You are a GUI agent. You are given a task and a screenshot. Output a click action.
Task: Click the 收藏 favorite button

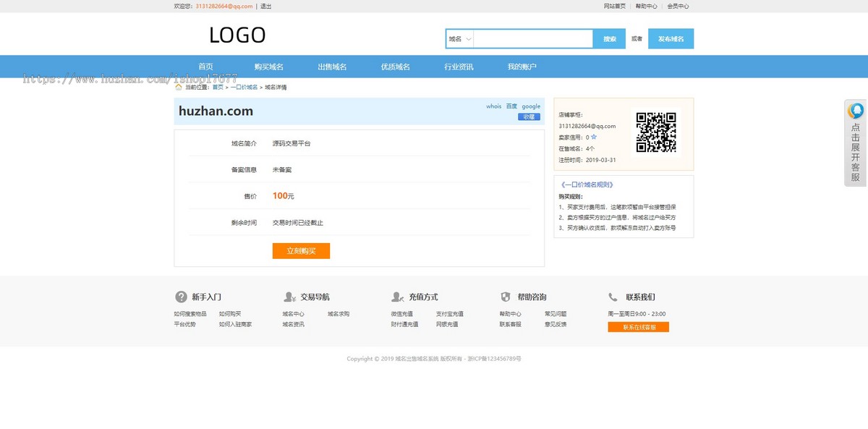529,116
